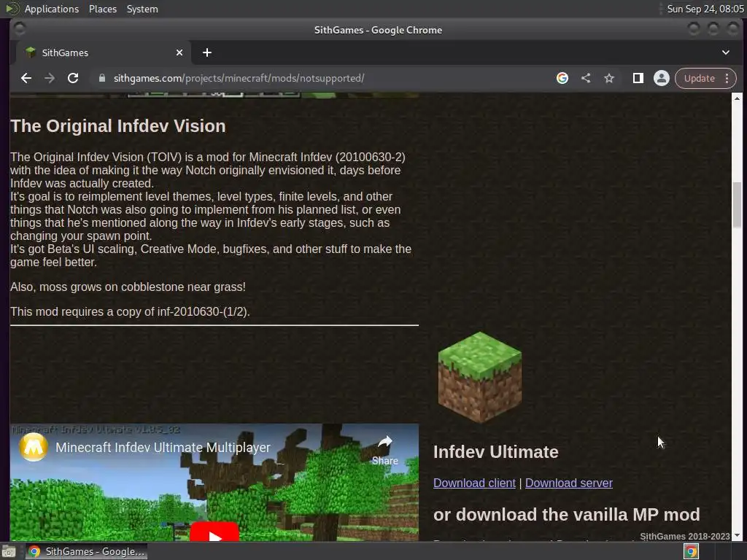Bookmark this page with the star
This screenshot has width=747, height=560.
[609, 78]
